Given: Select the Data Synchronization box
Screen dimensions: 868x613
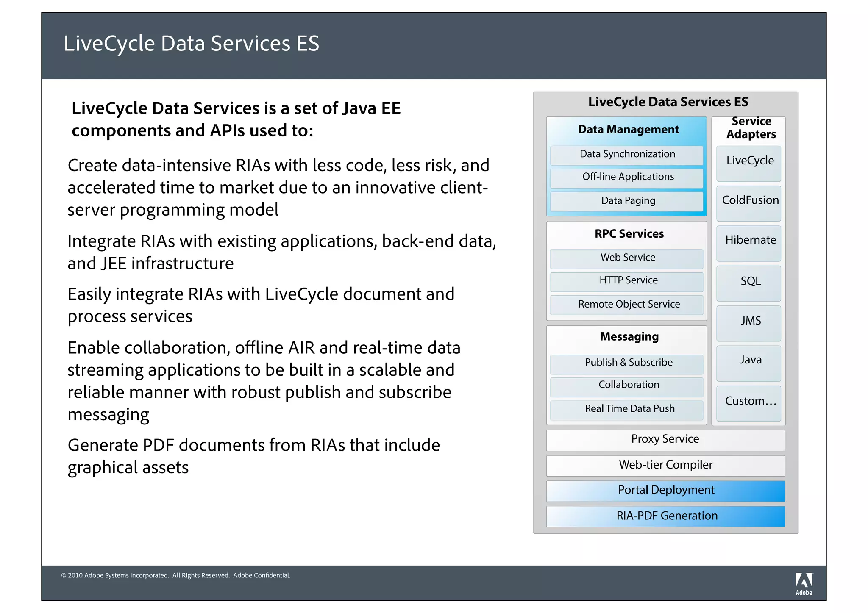Looking at the screenshot, I should click(626, 155).
